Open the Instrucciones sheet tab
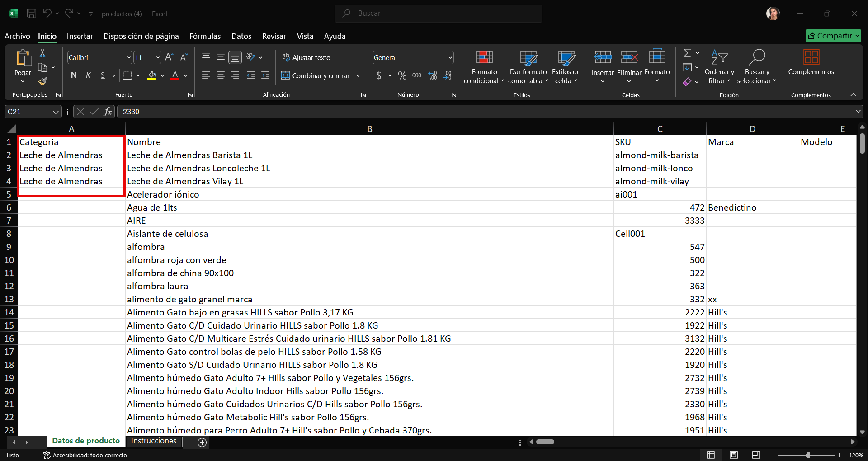 154,441
